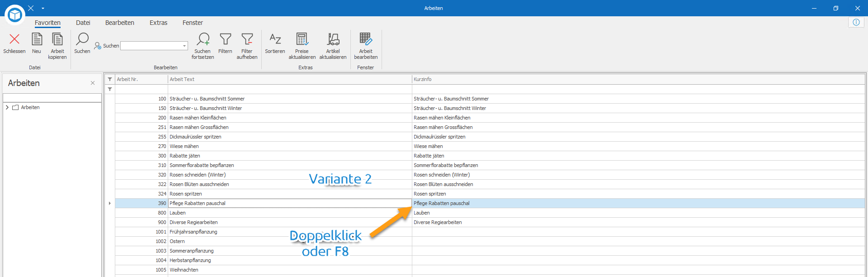
Task: Click the filter icon in grid header corner
Action: click(x=110, y=79)
